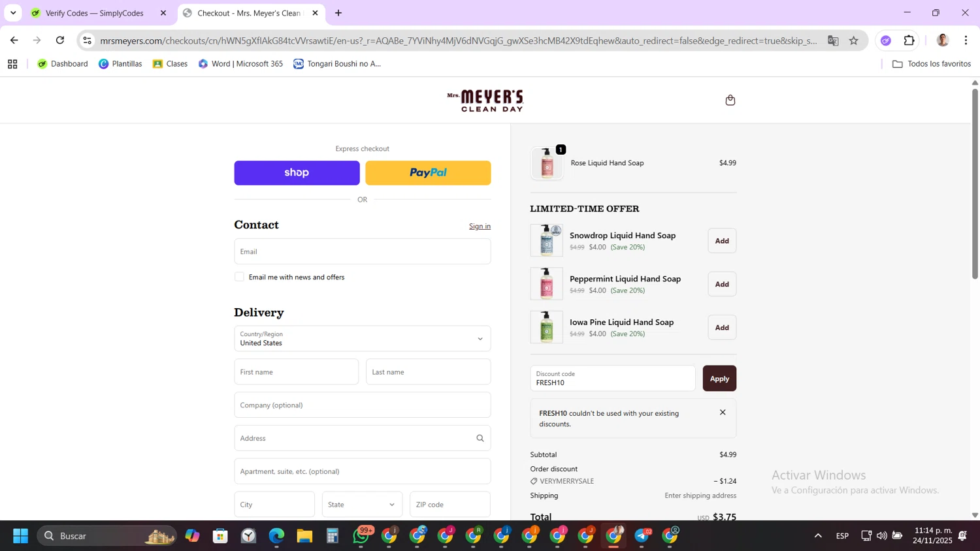Screen dimensions: 980x551
Task: Open the Tongari Boushi bookmark
Action: point(337,64)
